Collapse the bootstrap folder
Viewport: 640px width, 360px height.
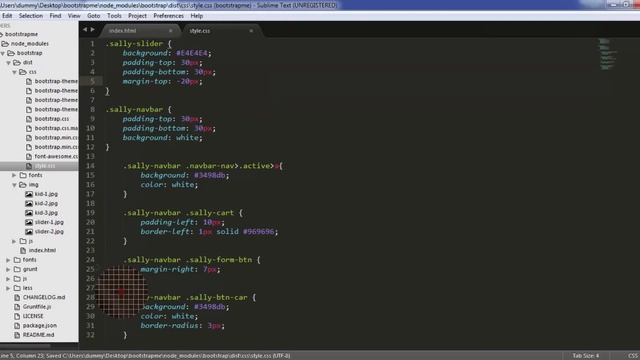[x=3, y=53]
